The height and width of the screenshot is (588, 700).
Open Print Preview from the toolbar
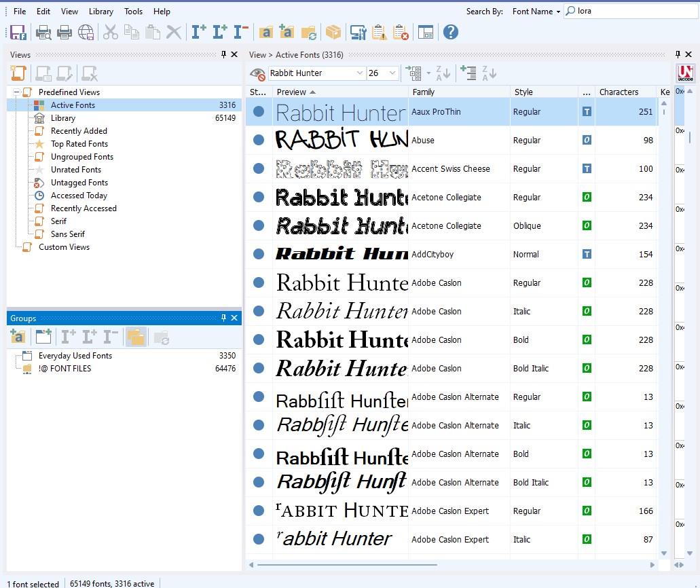[43, 32]
